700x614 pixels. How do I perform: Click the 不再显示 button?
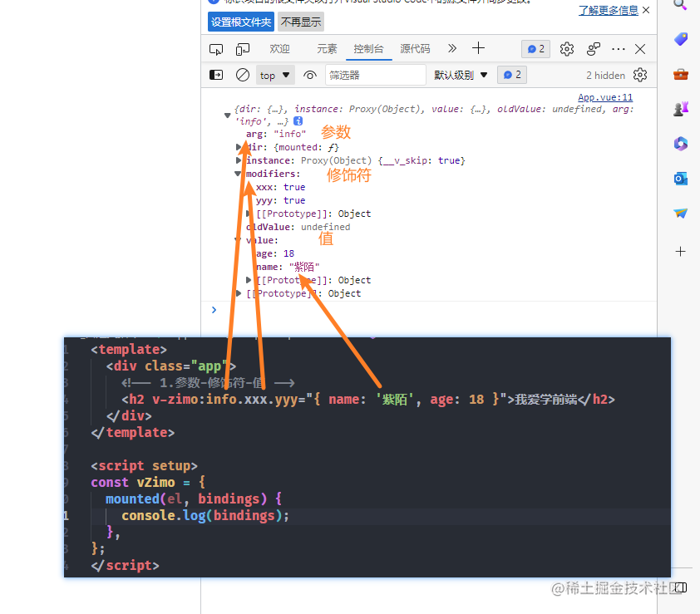[301, 22]
